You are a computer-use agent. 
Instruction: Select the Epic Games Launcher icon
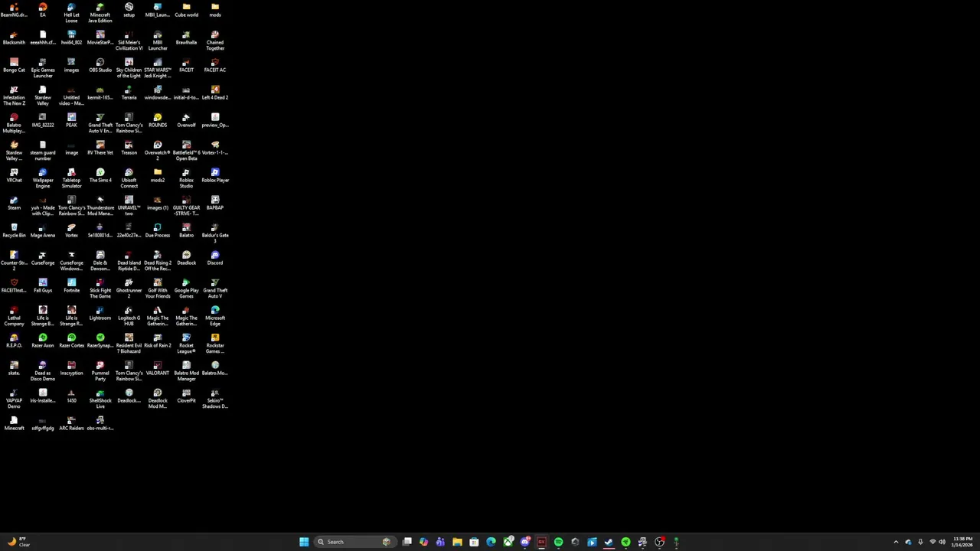43,68
